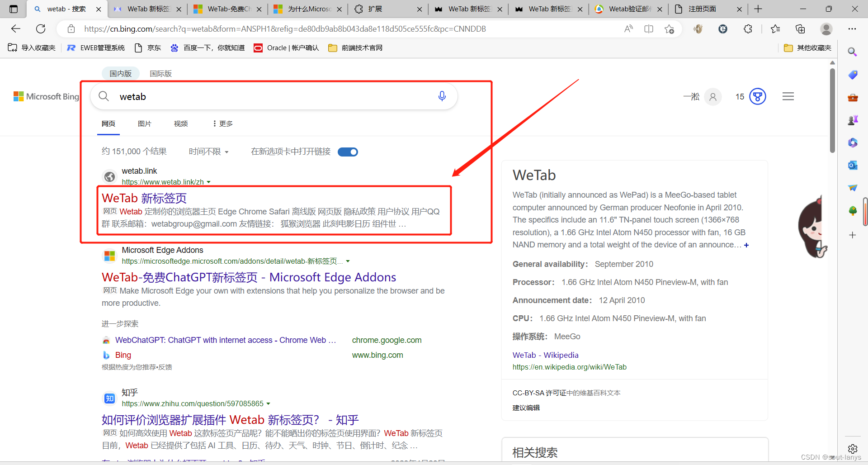This screenshot has height=465, width=868.
Task: Switch to 国内版 Bing
Action: point(120,73)
